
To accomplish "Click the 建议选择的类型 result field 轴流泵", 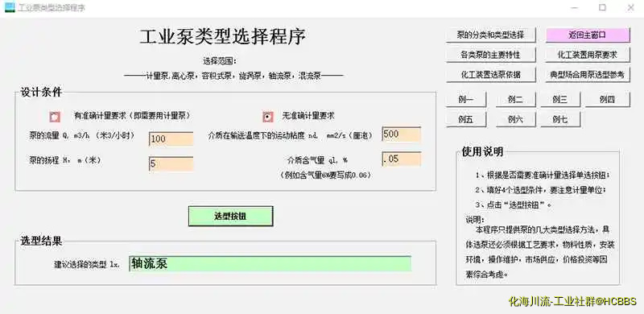I will click(270, 264).
